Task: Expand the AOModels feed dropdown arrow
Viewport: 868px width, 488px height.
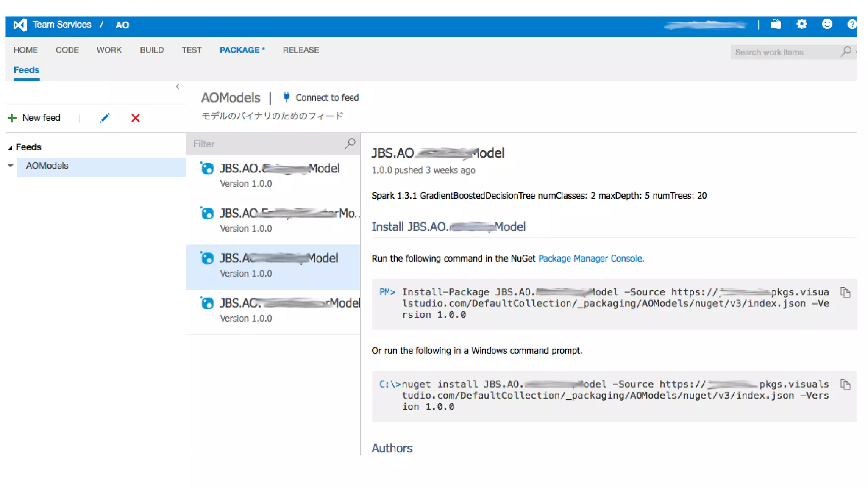Action: 11,166
